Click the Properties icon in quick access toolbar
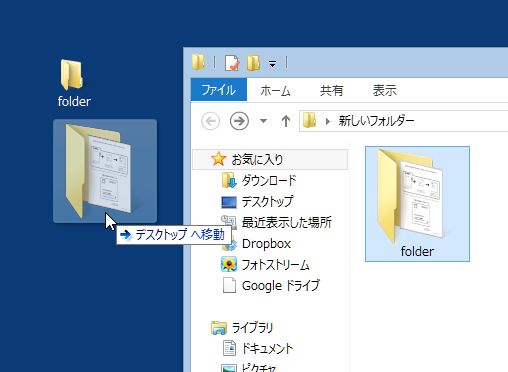This screenshot has height=372, width=508. coord(232,63)
